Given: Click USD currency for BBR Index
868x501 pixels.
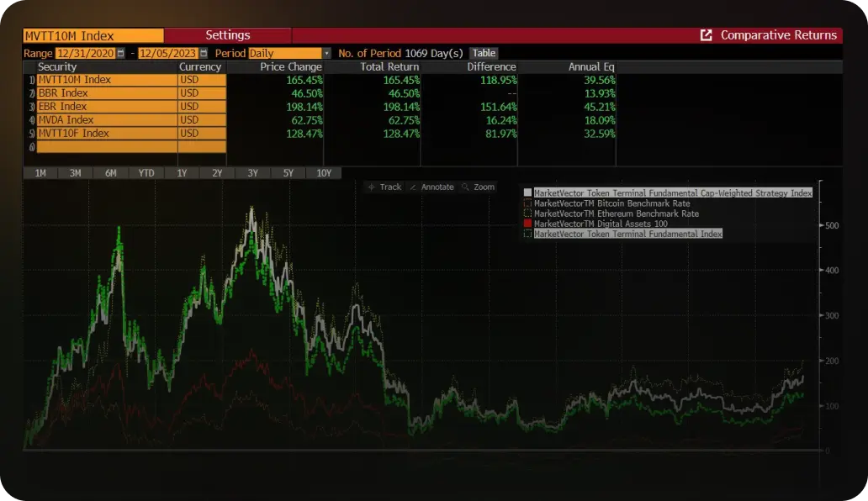Looking at the screenshot, I should tap(202, 93).
